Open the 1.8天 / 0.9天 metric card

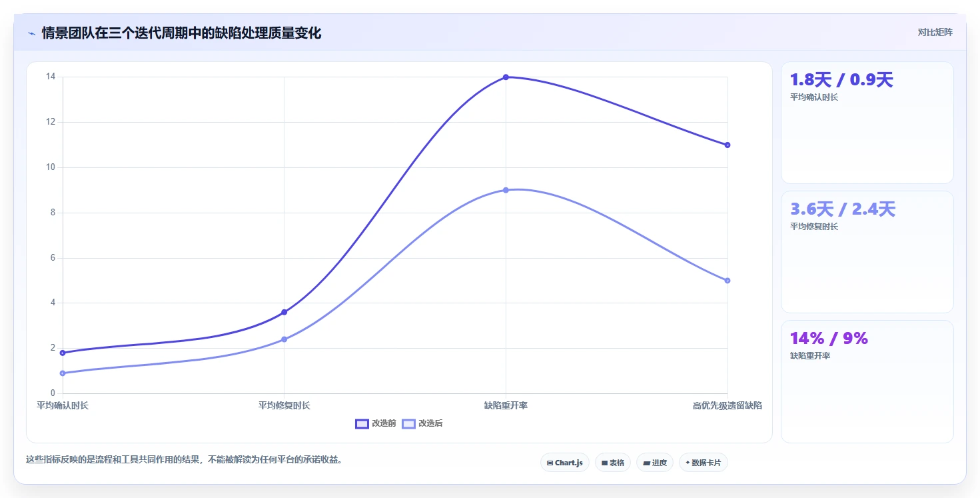pyautogui.click(x=867, y=123)
